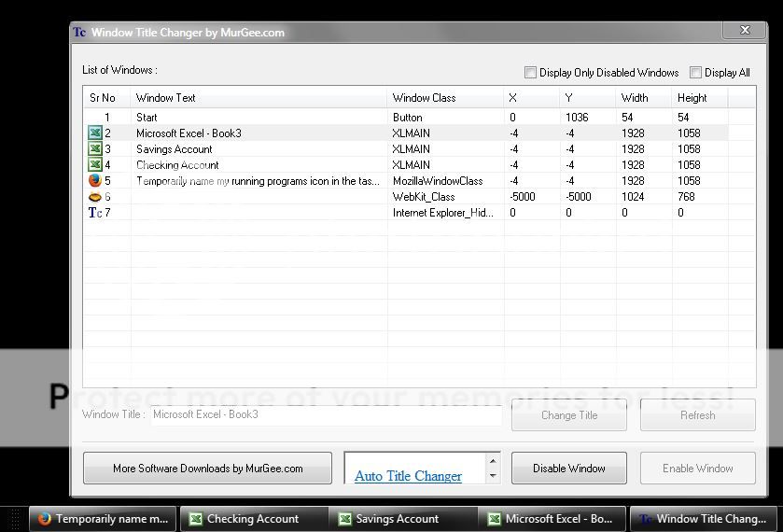
Task: Switch to Checking Account taskbar window
Action: [254, 519]
